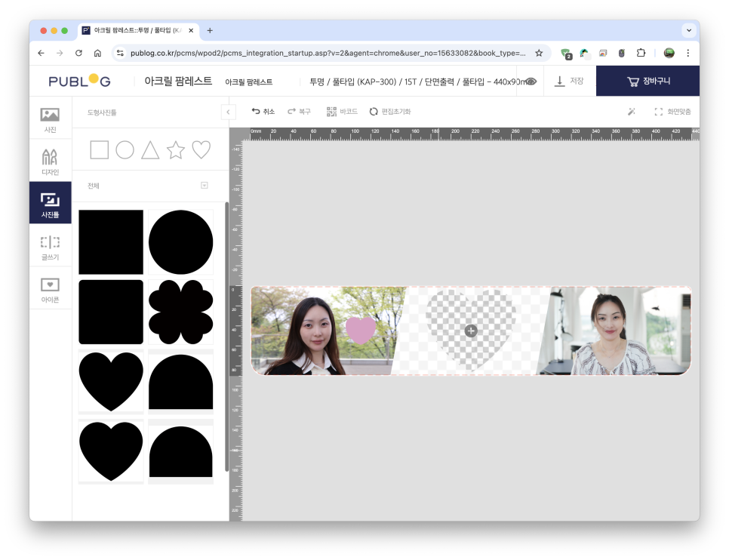Viewport: 729px width, 560px height.
Task: Redo with the 복구 button
Action: click(x=299, y=112)
